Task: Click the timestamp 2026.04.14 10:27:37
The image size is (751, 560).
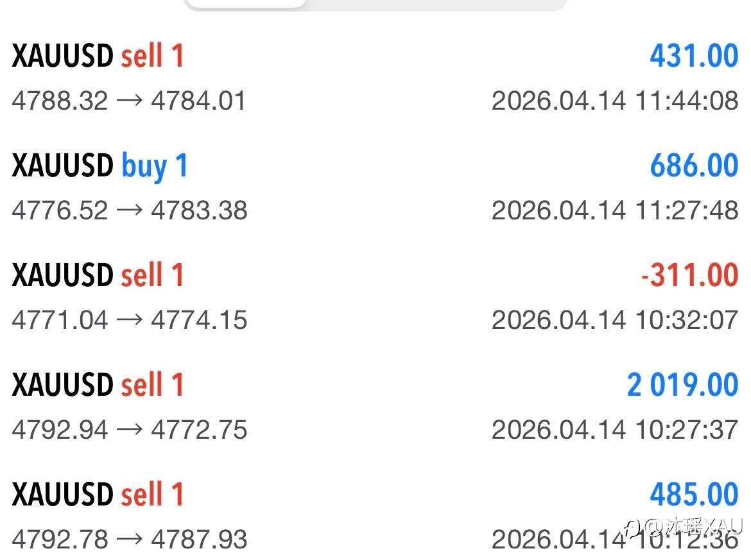Action: point(614,430)
